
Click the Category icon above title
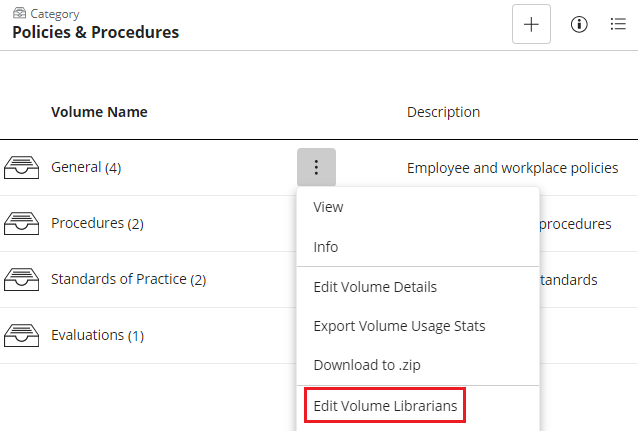click(x=19, y=13)
